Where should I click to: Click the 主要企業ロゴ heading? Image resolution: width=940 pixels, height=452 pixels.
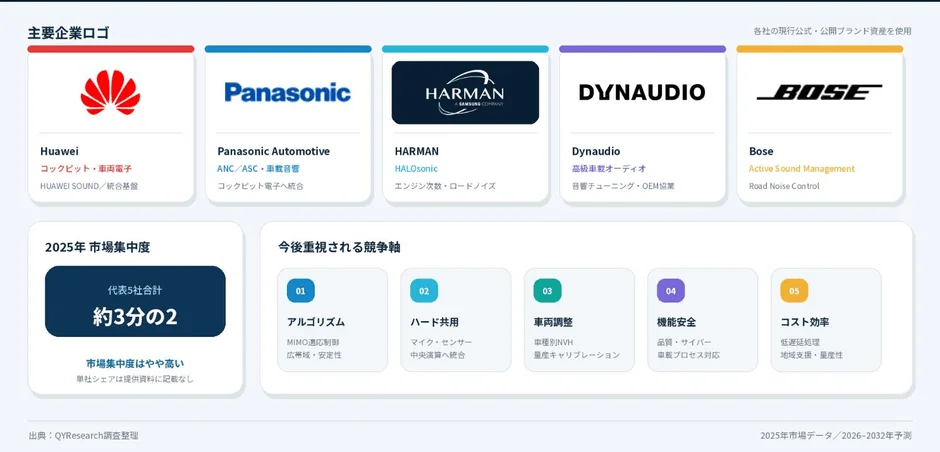point(68,33)
